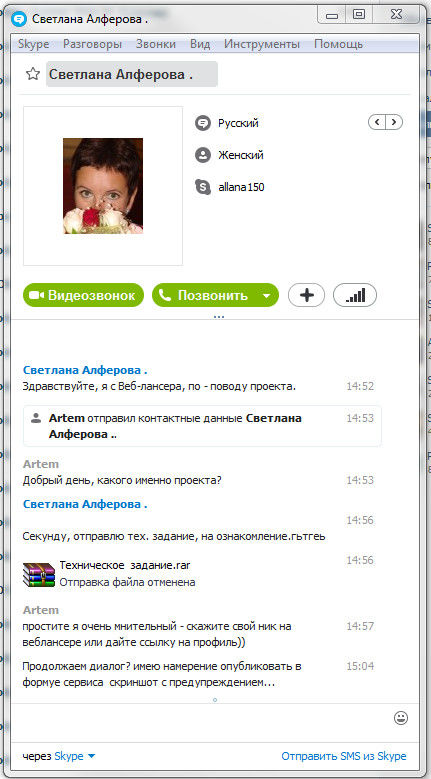Click the language speech-bubble icon beside Русский
431x779 pixels.
click(203, 123)
